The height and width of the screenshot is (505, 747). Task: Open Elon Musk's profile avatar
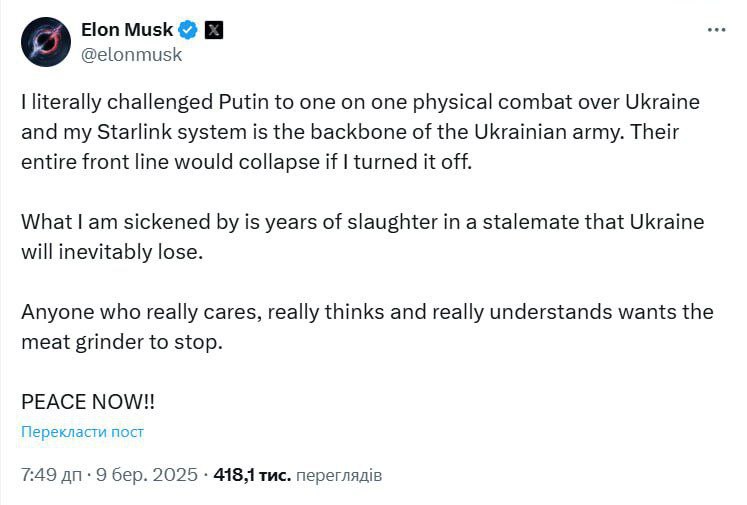[43, 42]
